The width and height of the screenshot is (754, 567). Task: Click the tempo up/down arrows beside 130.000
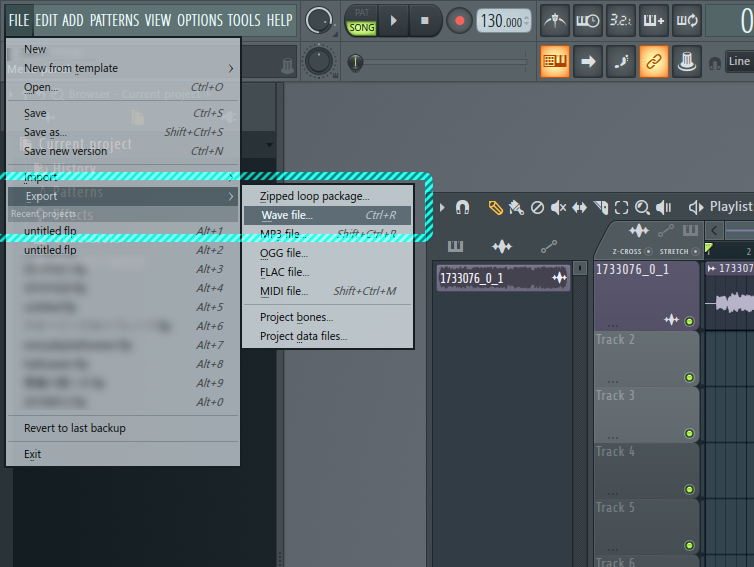pyautogui.click(x=527, y=21)
